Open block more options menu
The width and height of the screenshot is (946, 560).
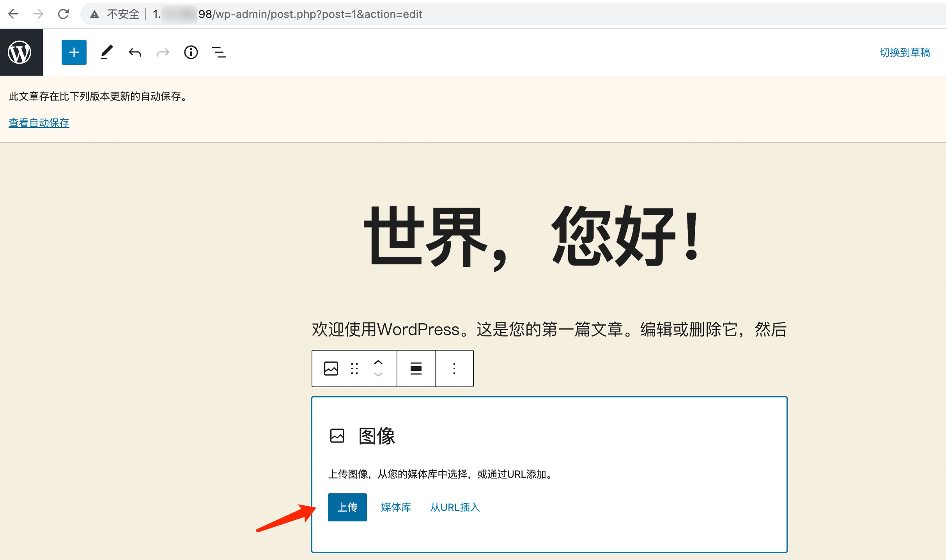pos(454,369)
